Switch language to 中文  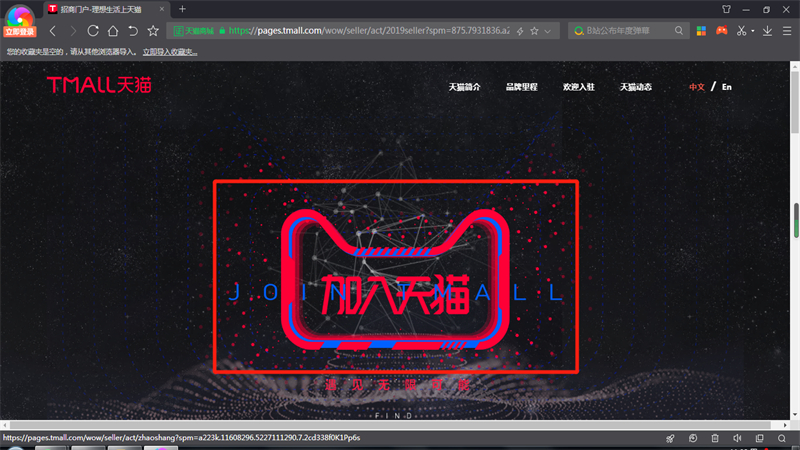coord(696,87)
